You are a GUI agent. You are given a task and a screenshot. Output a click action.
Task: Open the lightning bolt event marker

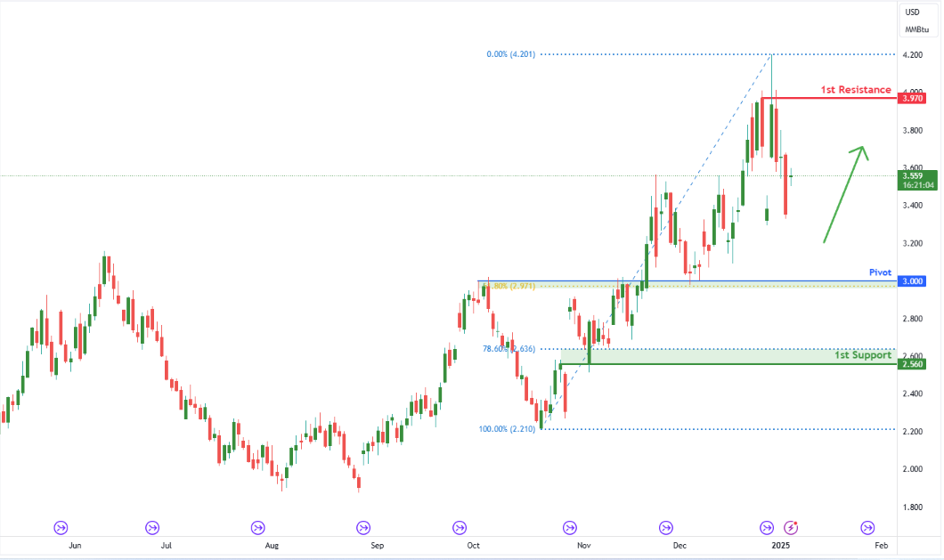coord(791,528)
